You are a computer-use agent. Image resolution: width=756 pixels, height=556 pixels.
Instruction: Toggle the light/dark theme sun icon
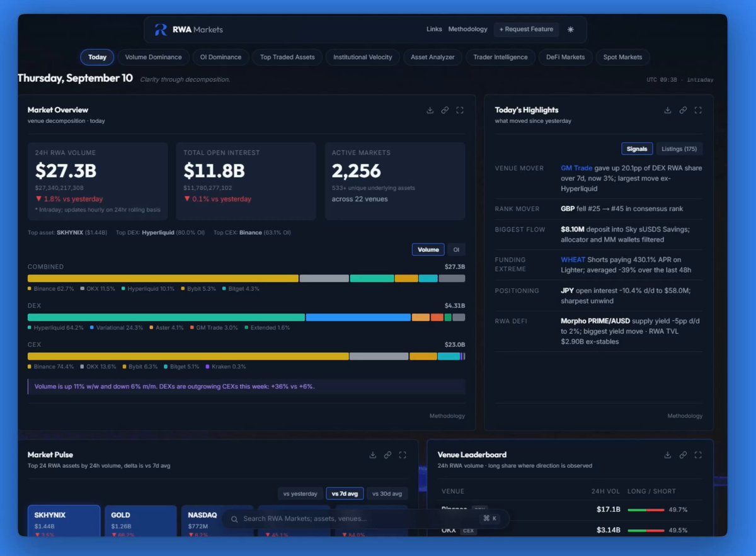point(571,30)
